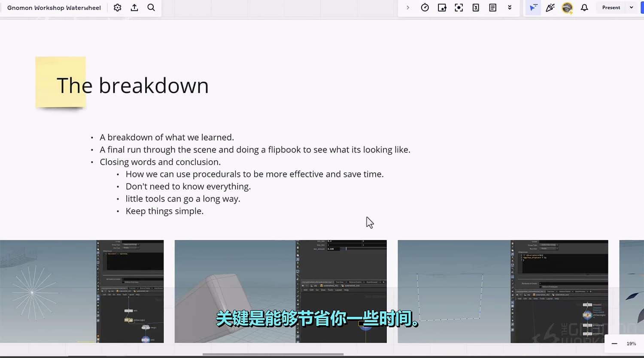Start the countdown timer
Image resolution: width=644 pixels, height=358 pixels.
[425, 7]
